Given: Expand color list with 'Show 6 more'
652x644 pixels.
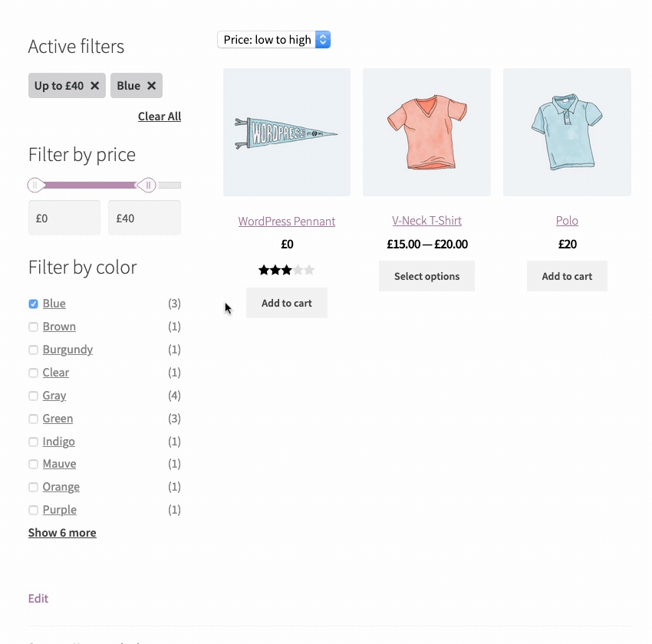Looking at the screenshot, I should [x=62, y=533].
